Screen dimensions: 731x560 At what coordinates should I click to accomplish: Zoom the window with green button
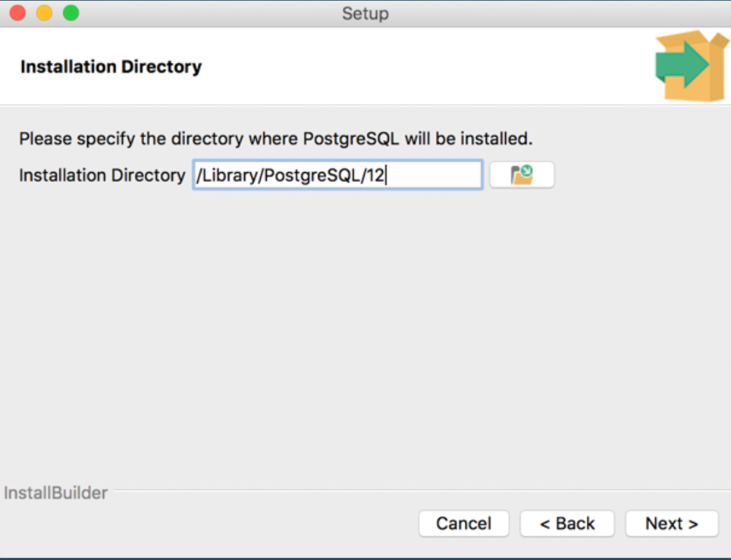pyautogui.click(x=71, y=13)
